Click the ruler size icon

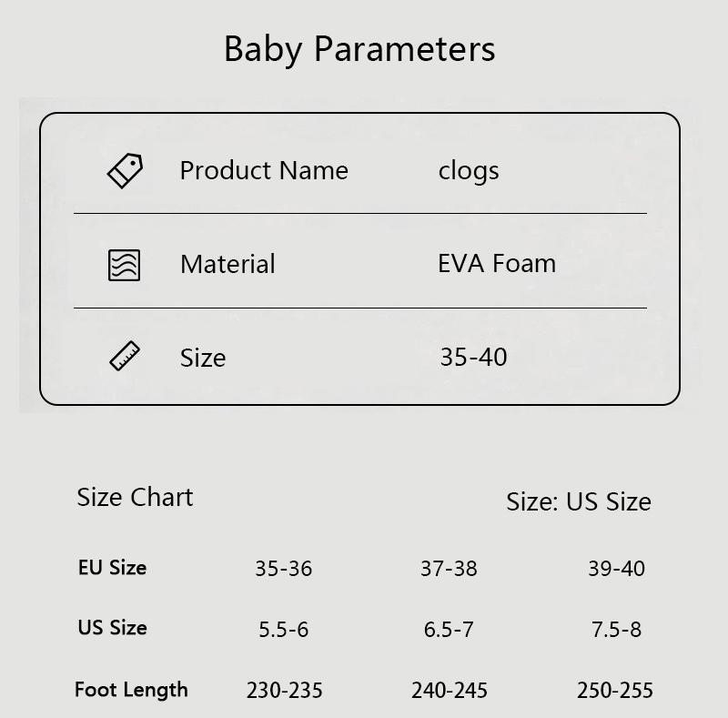coord(125,357)
